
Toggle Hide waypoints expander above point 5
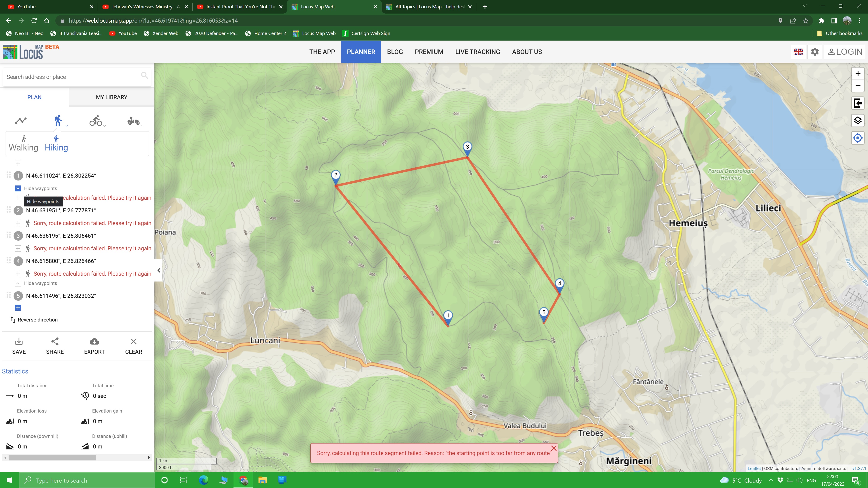click(18, 283)
